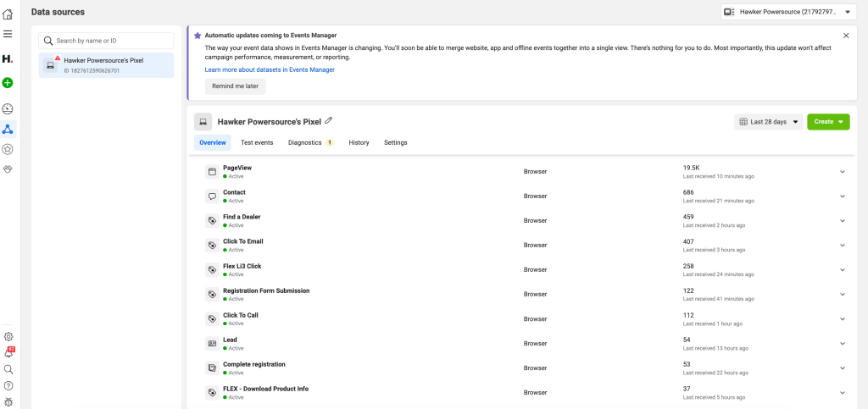The width and height of the screenshot is (868, 409).
Task: Expand the PageView event row
Action: (x=842, y=172)
